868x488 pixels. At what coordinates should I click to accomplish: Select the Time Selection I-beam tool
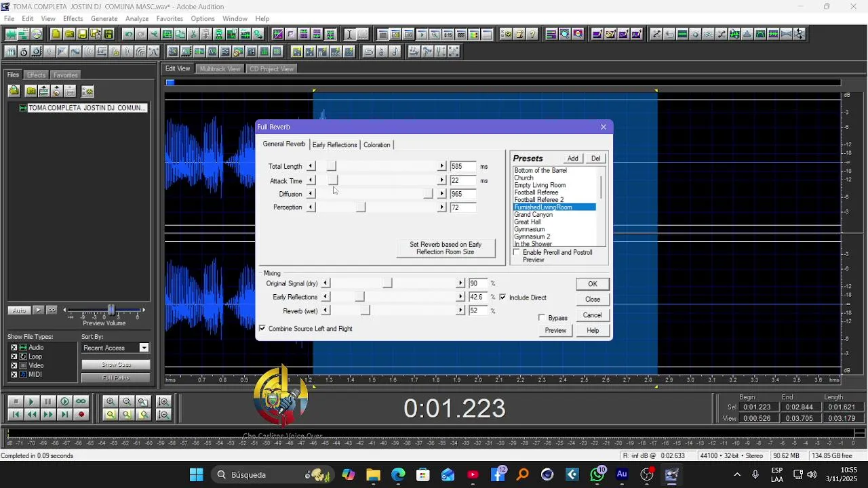click(349, 34)
